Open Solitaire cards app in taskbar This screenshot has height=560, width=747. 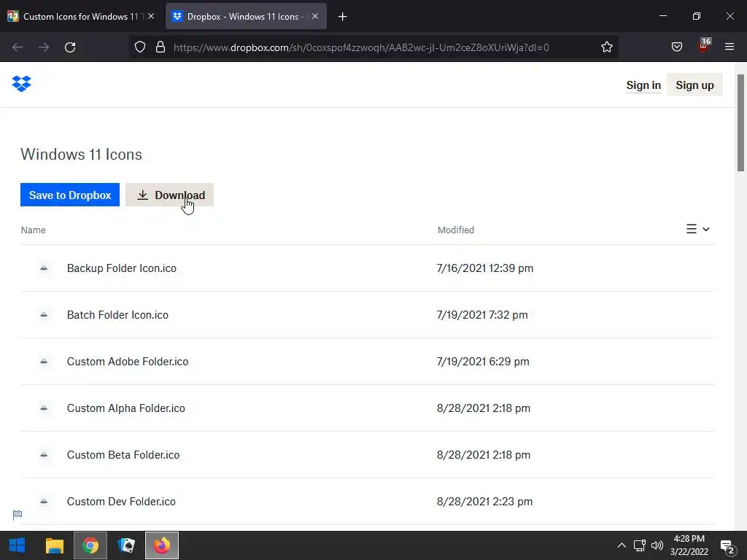(x=126, y=545)
